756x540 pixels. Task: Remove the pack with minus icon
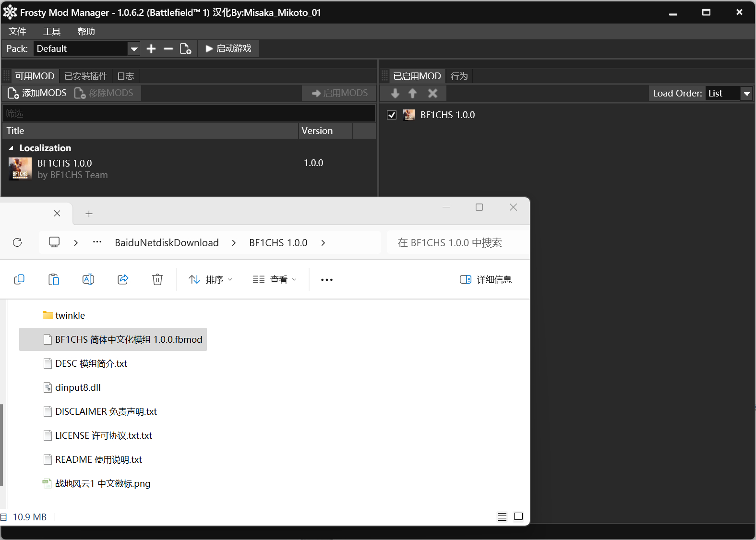coord(168,48)
